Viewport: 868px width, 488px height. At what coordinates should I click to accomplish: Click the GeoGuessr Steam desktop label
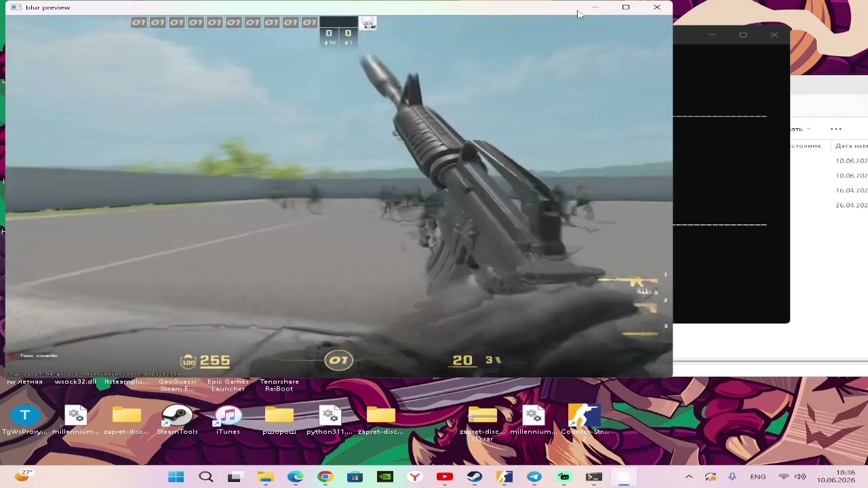click(x=178, y=385)
